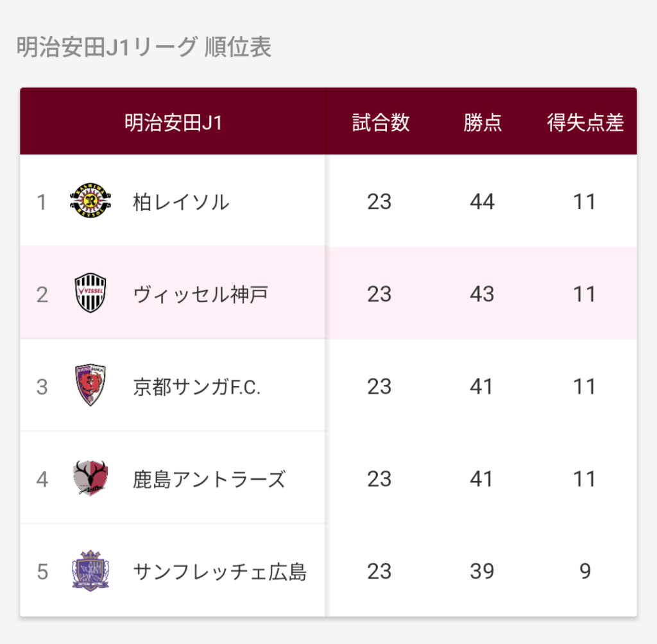Select the Kashima Antlers deer crest
657x644 pixels.
point(90,478)
